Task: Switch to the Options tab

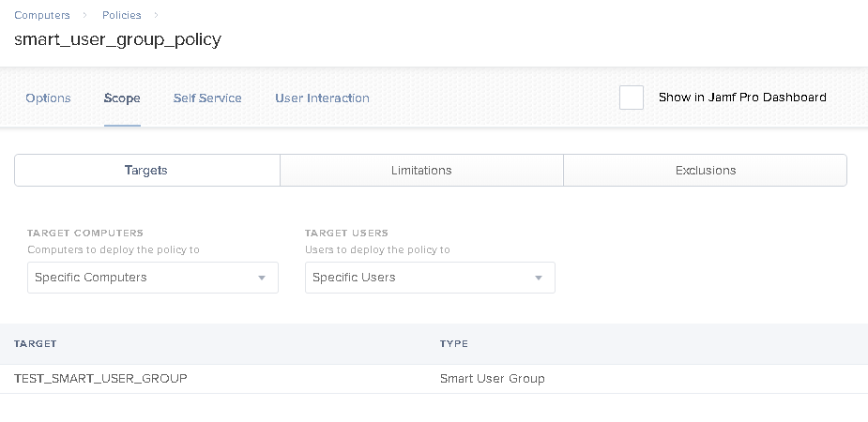Action: coord(48,98)
